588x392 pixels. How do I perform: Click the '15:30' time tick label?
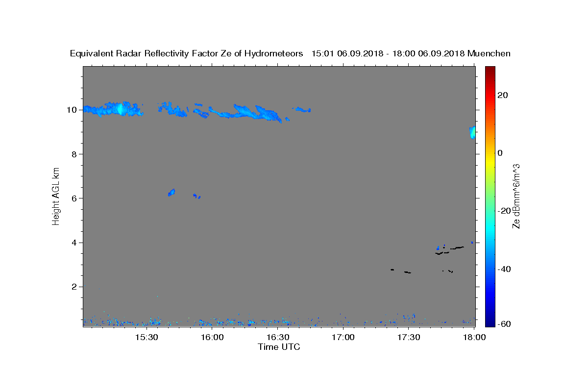point(146,337)
